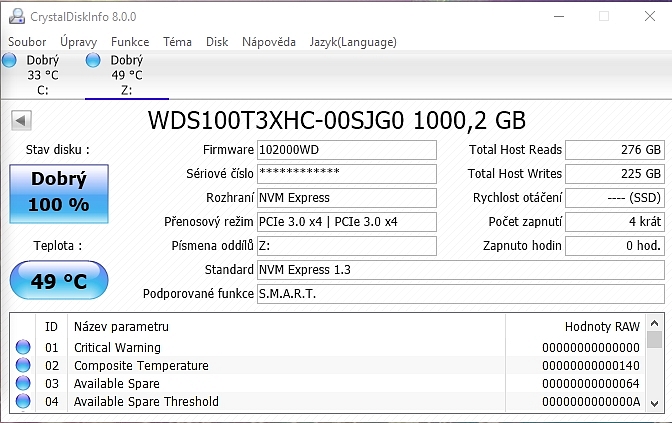The width and height of the screenshot is (672, 423).
Task: Click scroll-up arrow of SMART list
Action: click(654, 323)
